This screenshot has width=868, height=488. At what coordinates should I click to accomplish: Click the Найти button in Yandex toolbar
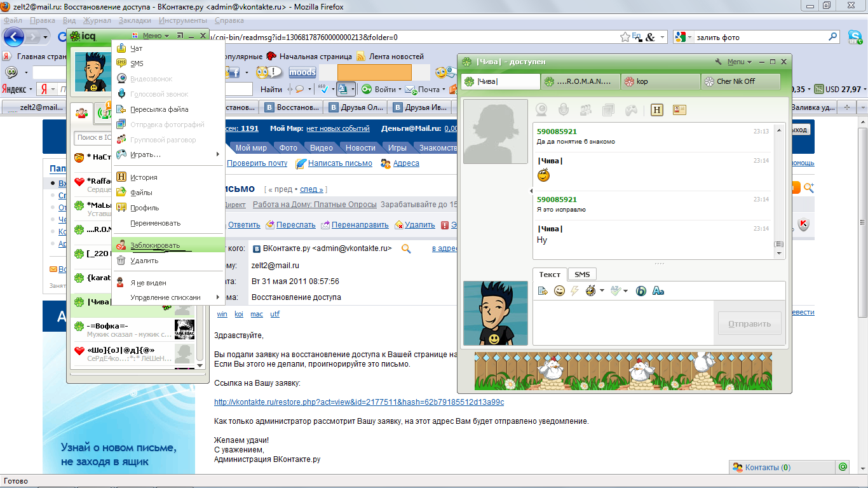pos(271,90)
